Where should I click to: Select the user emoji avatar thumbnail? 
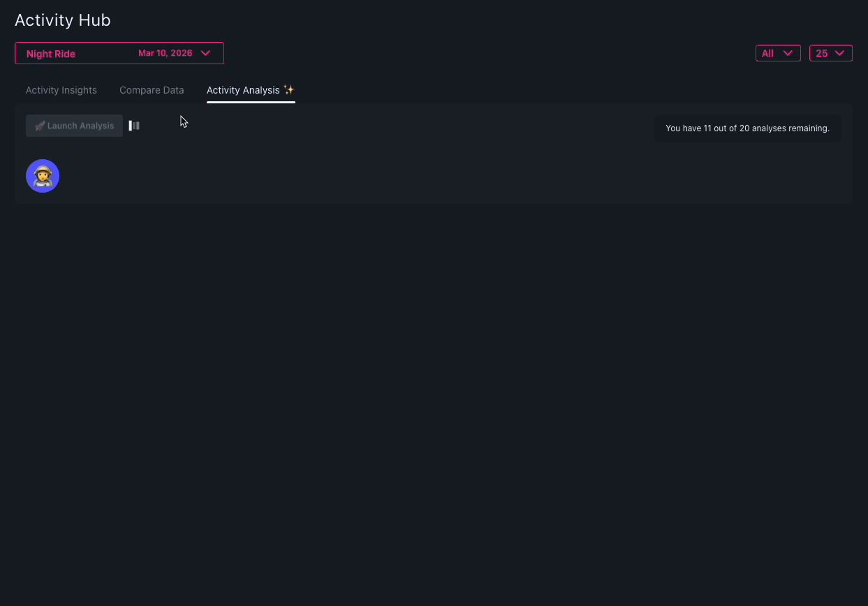point(43,175)
